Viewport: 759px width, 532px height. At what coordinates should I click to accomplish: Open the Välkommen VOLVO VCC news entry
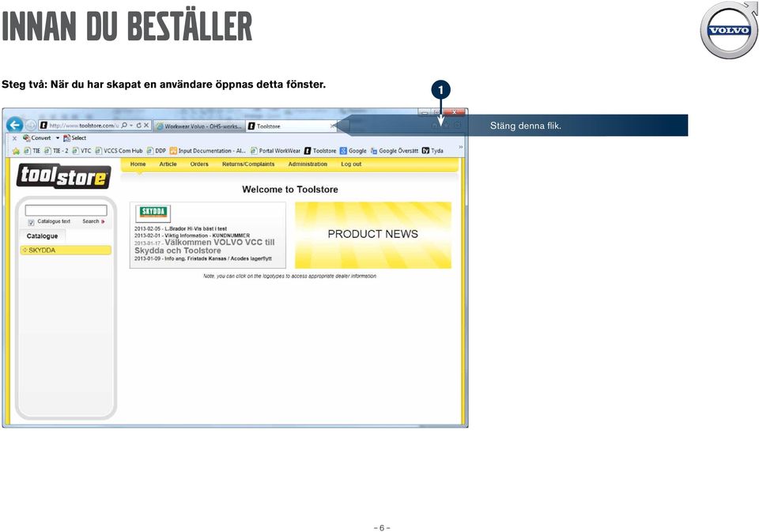204,247
